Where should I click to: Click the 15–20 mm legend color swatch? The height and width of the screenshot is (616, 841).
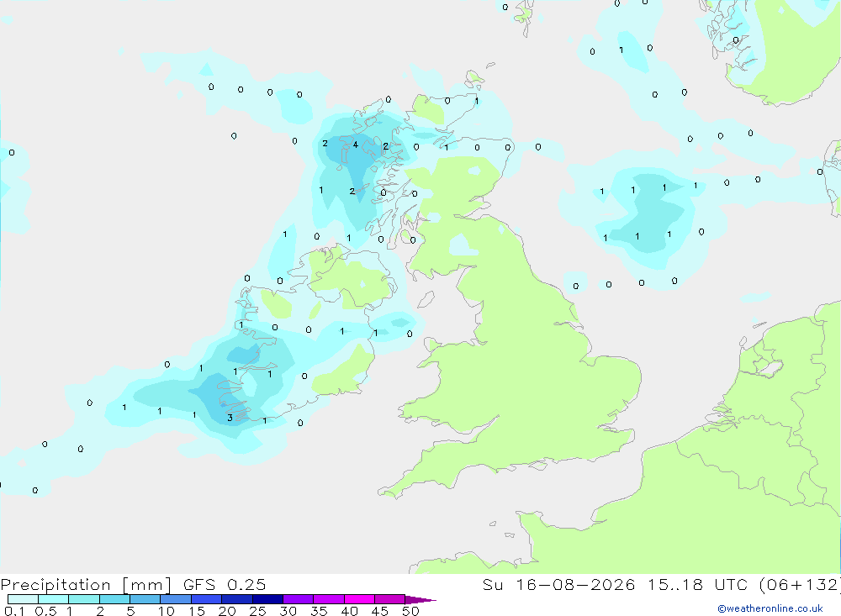coord(207,599)
